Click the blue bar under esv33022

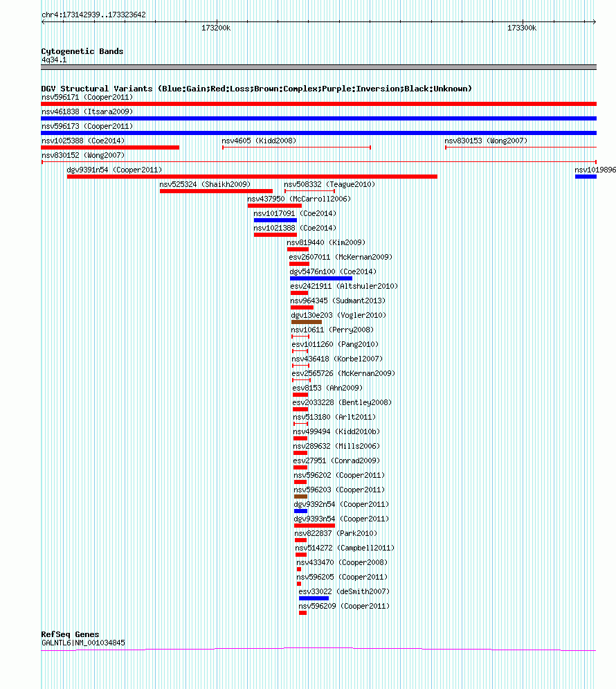click(x=314, y=598)
